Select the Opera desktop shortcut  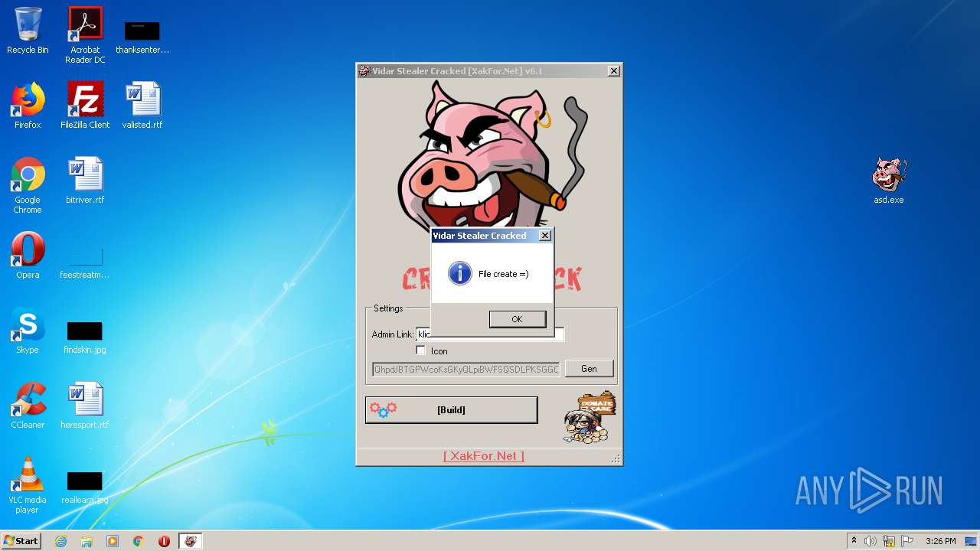[x=28, y=256]
